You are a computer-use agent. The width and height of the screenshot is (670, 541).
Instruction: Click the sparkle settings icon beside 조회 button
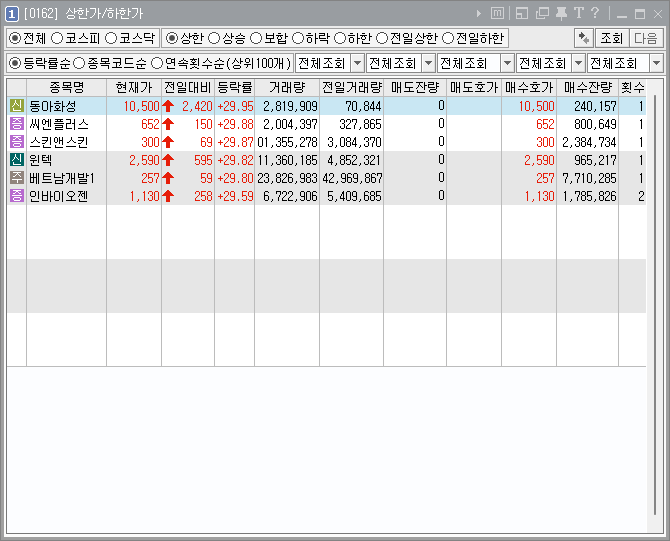pyautogui.click(x=583, y=38)
